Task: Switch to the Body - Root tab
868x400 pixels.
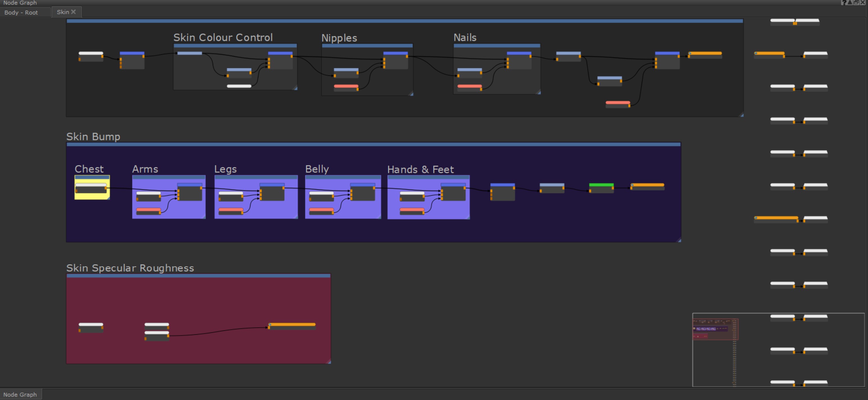Action: 21,12
